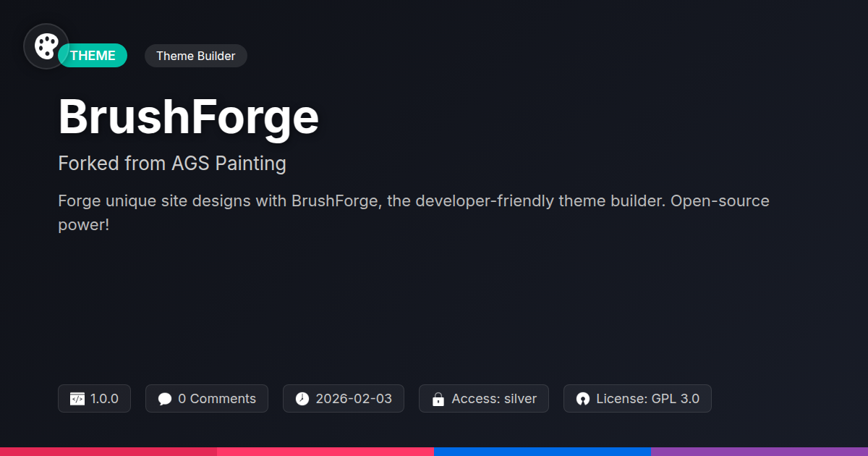Click the open-source license icon
Screen dimensions: 868x456
(583, 399)
